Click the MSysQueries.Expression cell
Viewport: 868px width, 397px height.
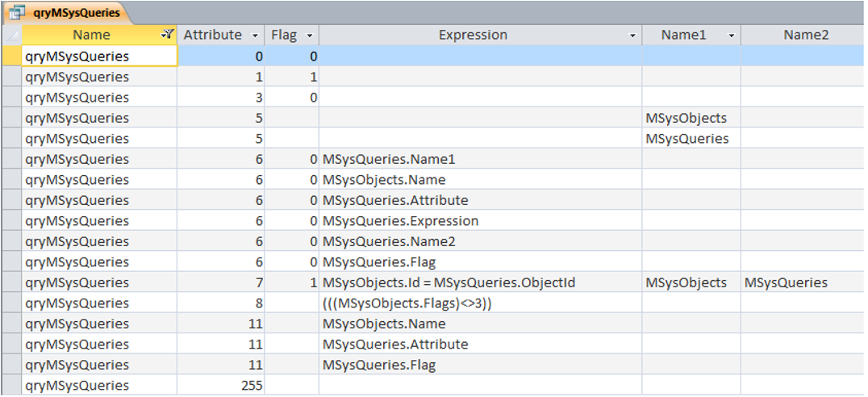tap(481, 221)
